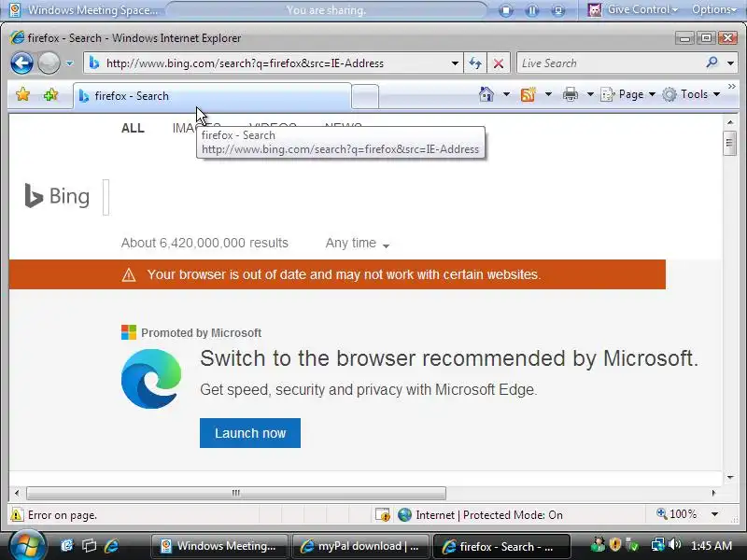Click the Add to Favorites icon
747x560 pixels.
tap(50, 95)
